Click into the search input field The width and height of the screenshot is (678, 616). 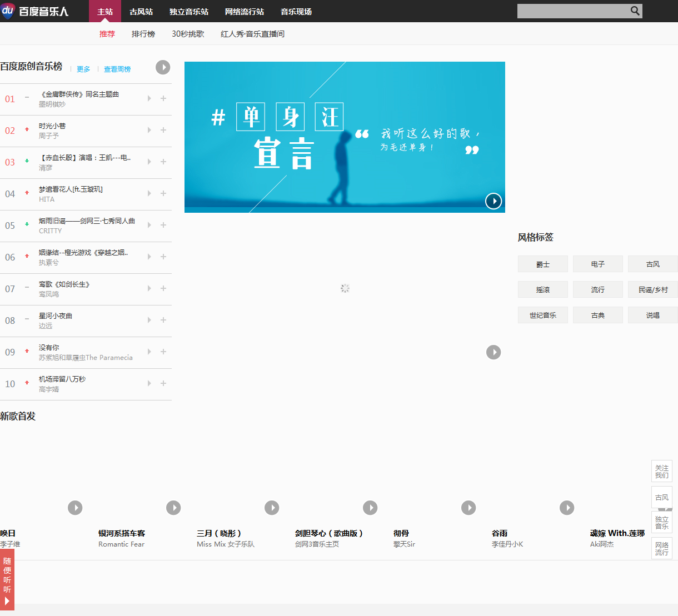572,11
